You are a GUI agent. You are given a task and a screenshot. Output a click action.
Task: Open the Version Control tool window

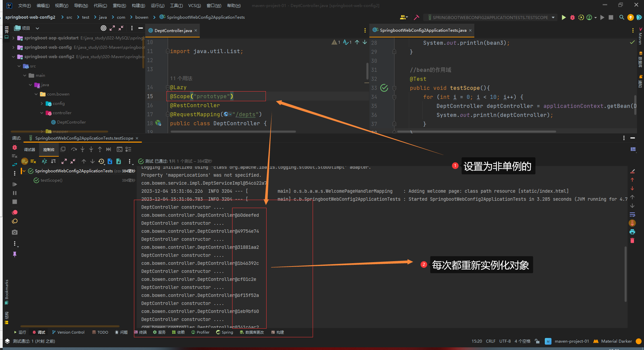tap(68, 332)
